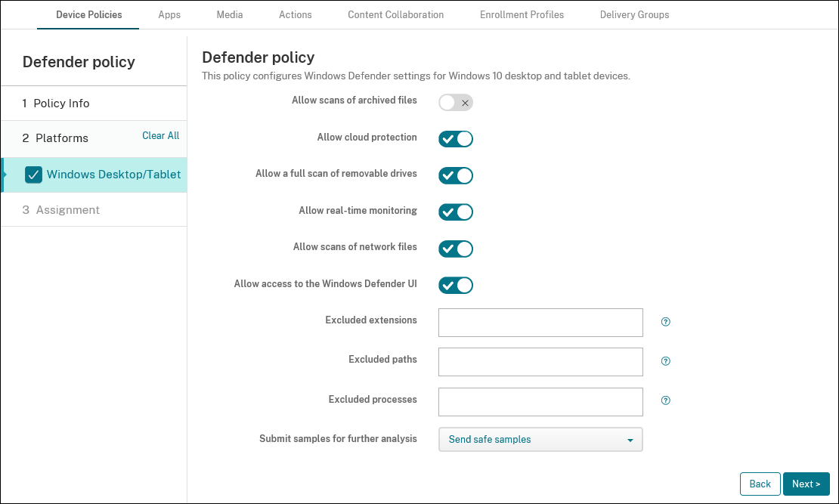Click the Back button

[760, 484]
